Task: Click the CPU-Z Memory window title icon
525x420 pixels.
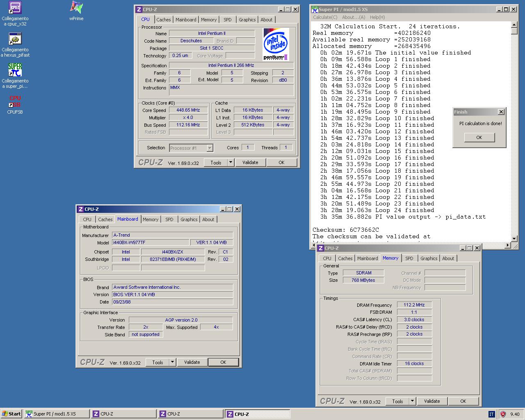Action: [321, 248]
